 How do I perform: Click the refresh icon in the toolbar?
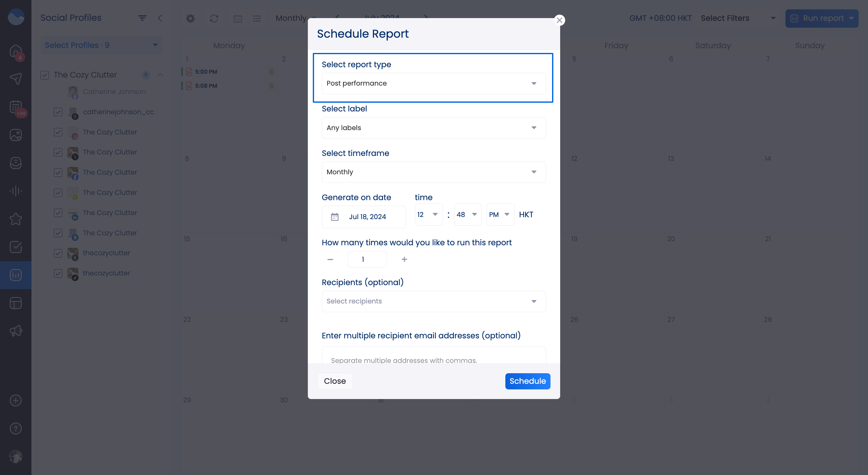pyautogui.click(x=215, y=18)
